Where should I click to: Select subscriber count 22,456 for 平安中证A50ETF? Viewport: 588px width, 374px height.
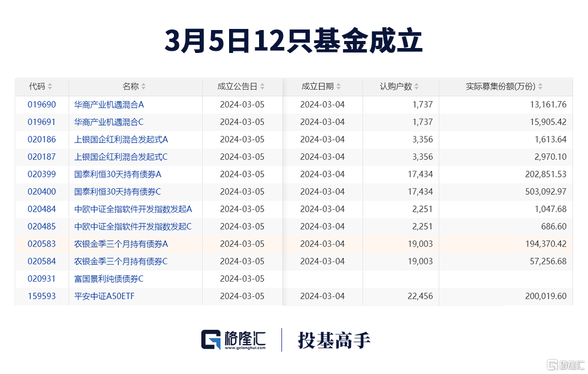click(421, 296)
